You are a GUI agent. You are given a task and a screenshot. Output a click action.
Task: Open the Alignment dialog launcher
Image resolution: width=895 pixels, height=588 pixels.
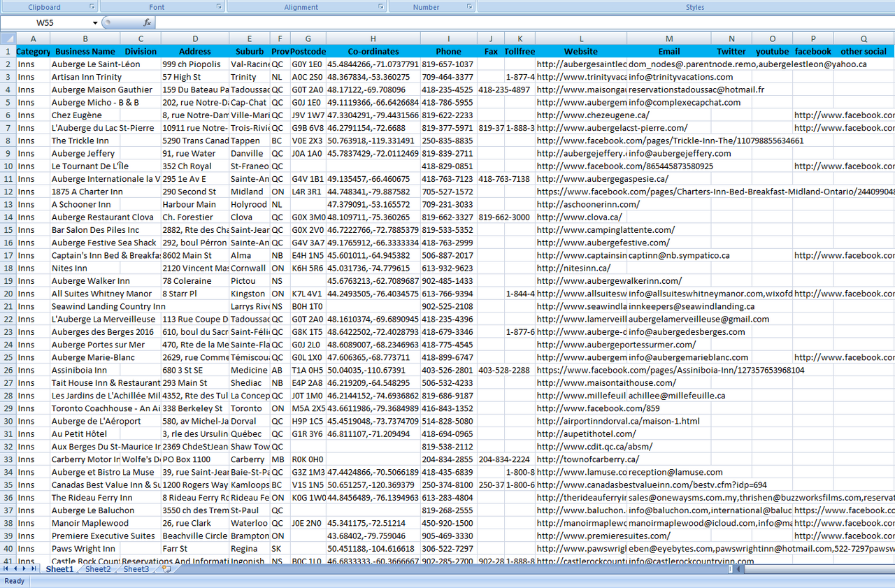click(380, 7)
